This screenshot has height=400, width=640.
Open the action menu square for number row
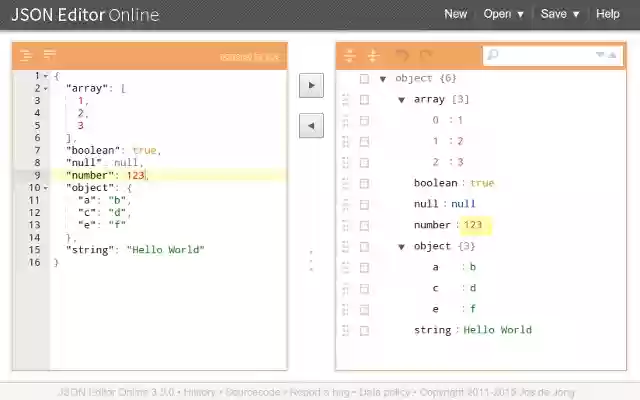(x=364, y=225)
